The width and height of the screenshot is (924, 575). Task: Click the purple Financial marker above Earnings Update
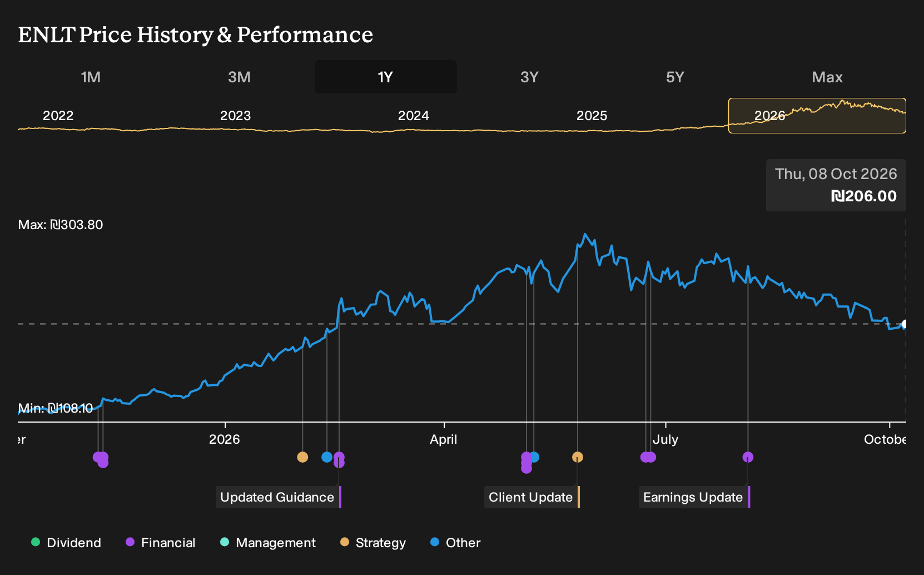[x=748, y=457]
